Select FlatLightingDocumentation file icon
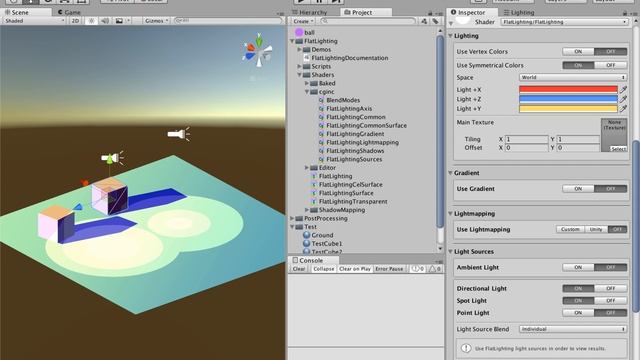Screen dimensions: 640x360 pyautogui.click(x=307, y=58)
